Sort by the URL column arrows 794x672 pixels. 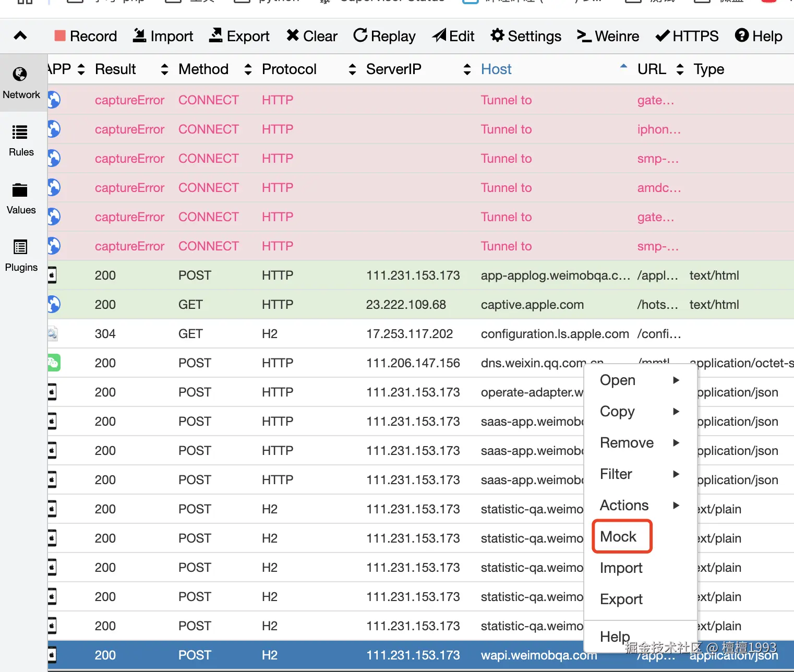(680, 69)
